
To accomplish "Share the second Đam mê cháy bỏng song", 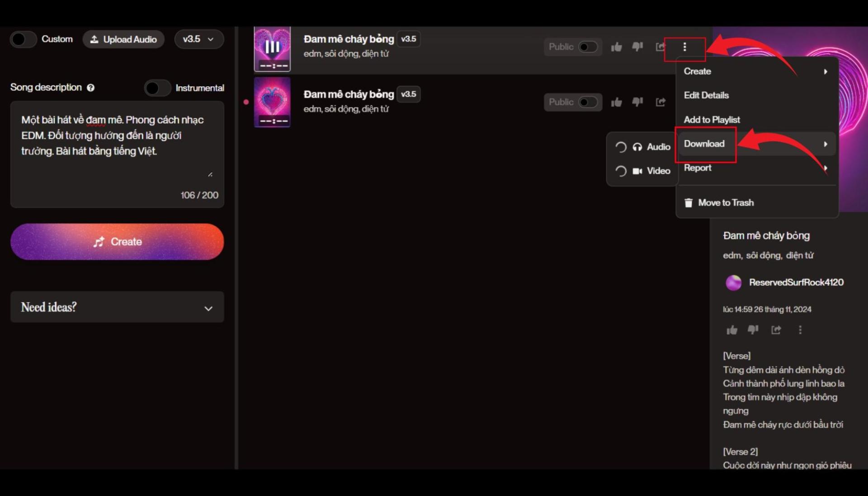I will tap(660, 102).
